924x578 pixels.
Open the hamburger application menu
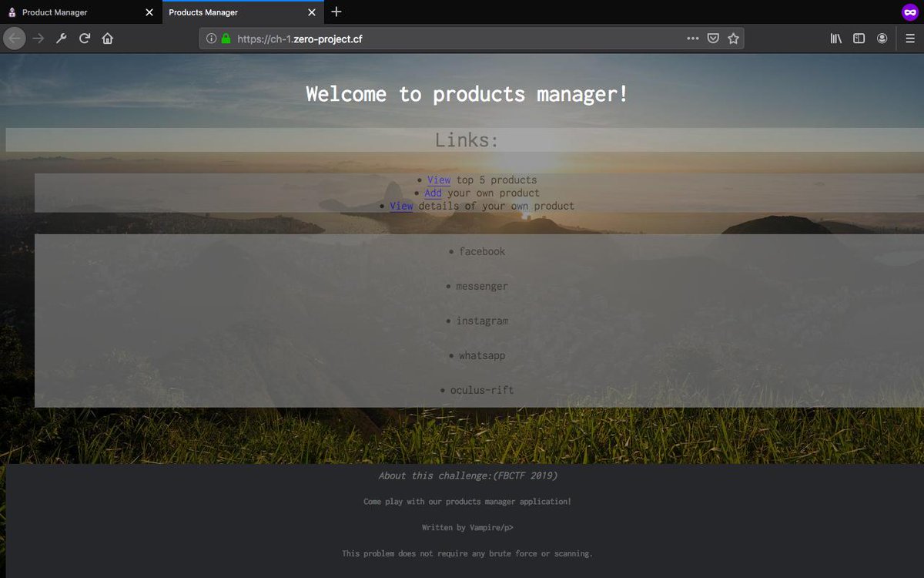(x=910, y=39)
